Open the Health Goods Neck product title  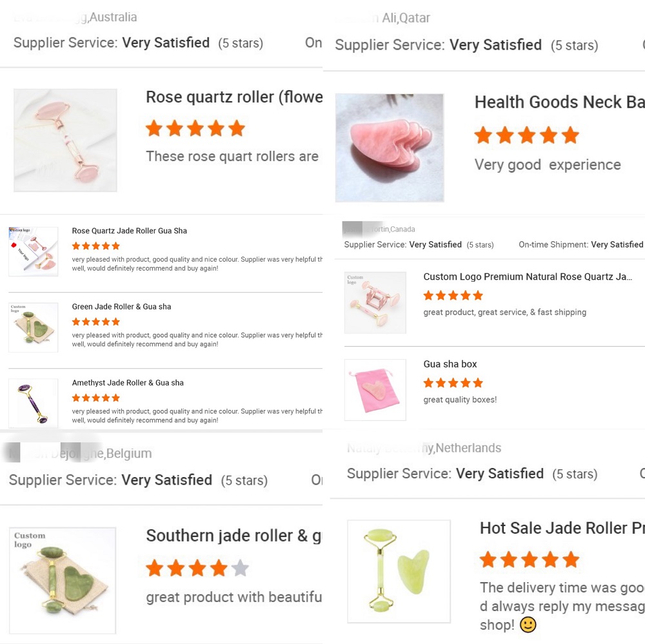point(559,102)
